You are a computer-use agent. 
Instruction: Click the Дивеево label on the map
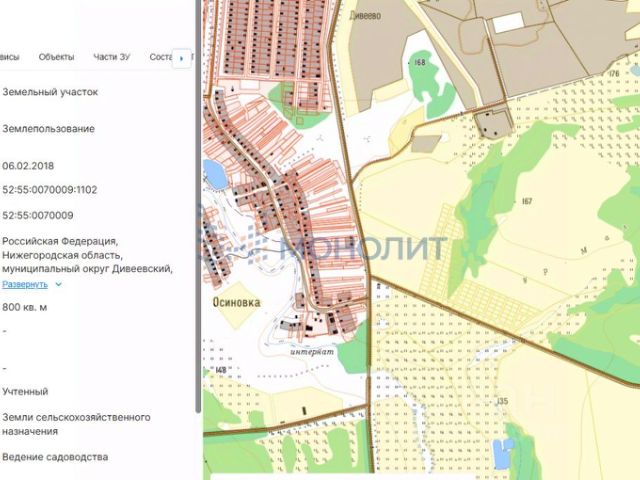tap(365, 16)
